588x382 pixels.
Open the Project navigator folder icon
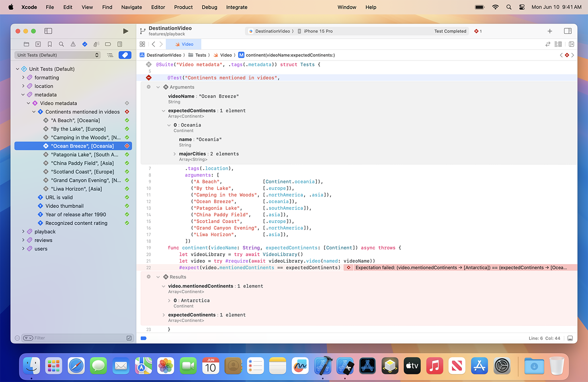point(26,44)
